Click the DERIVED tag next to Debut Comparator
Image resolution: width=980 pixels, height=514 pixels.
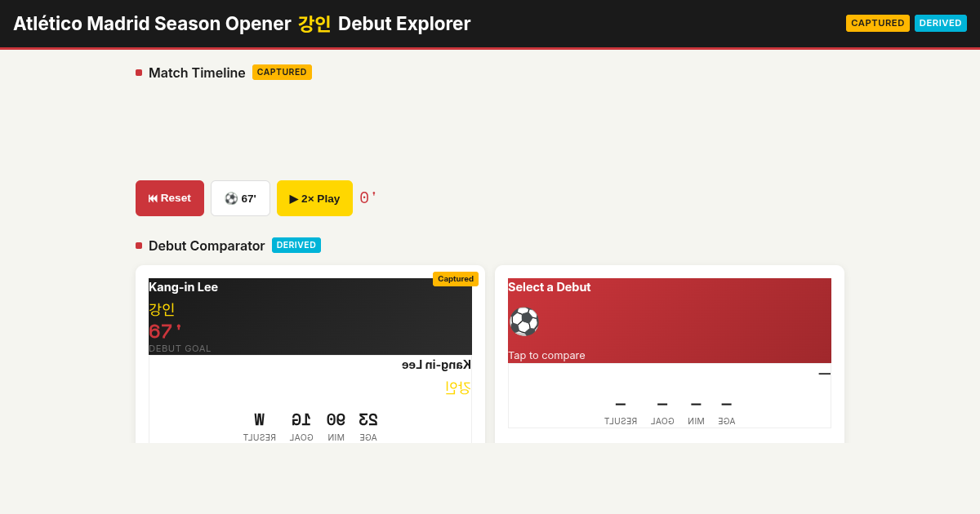(296, 245)
